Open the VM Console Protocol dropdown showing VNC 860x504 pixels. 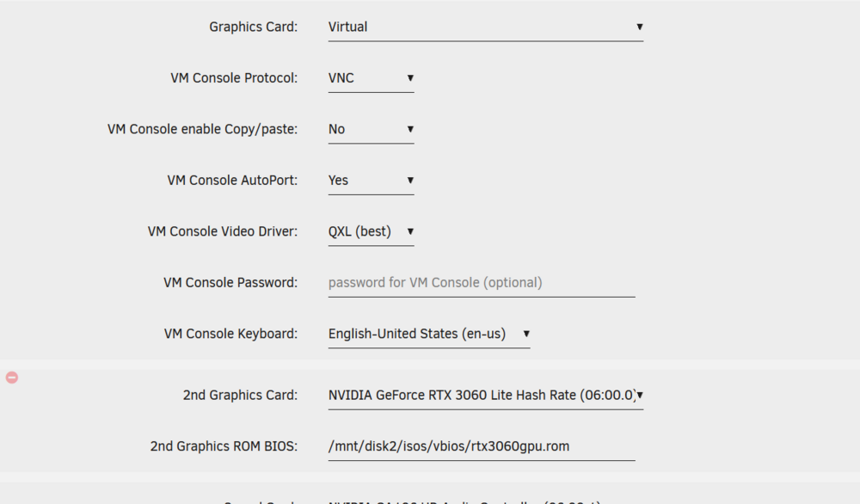pos(371,78)
